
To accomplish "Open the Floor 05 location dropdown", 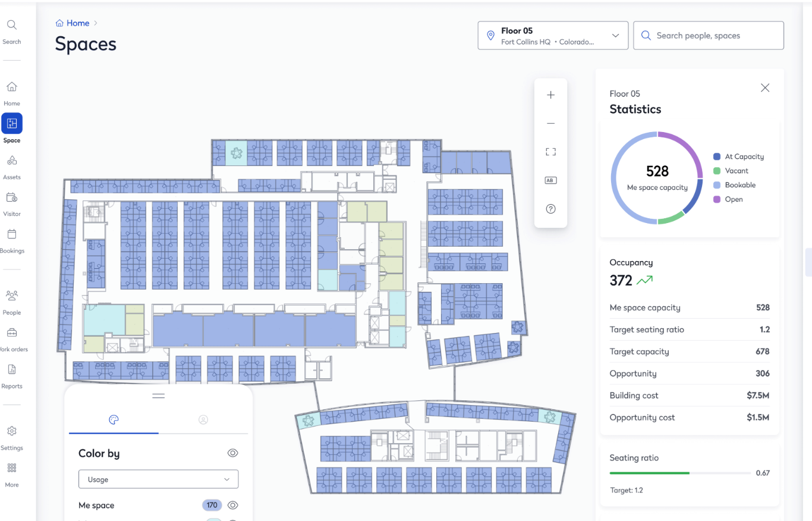I will [553, 36].
